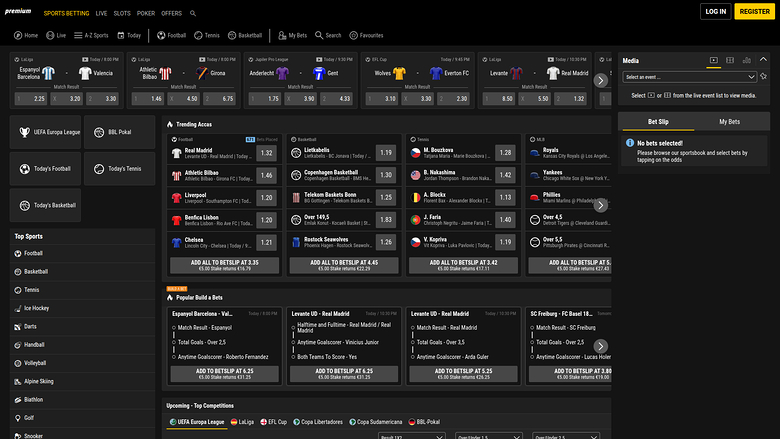
Task: Open the Select an event dropdown
Action: tap(689, 77)
